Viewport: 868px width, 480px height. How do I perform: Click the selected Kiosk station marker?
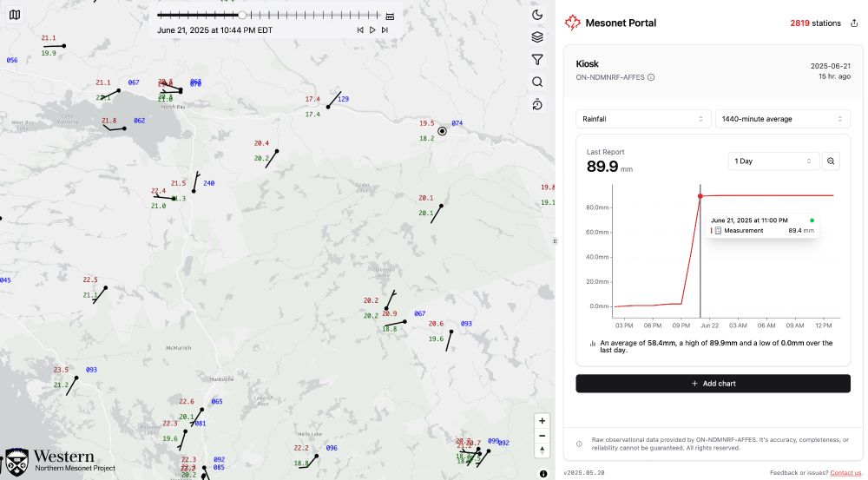click(442, 131)
